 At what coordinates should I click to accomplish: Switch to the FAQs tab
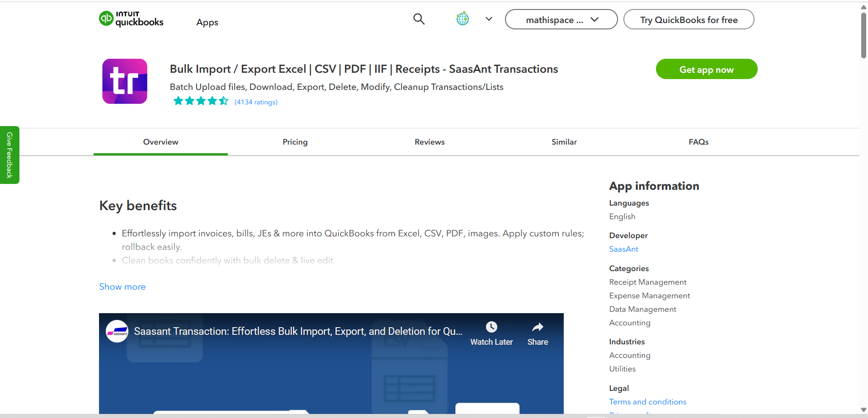[698, 142]
